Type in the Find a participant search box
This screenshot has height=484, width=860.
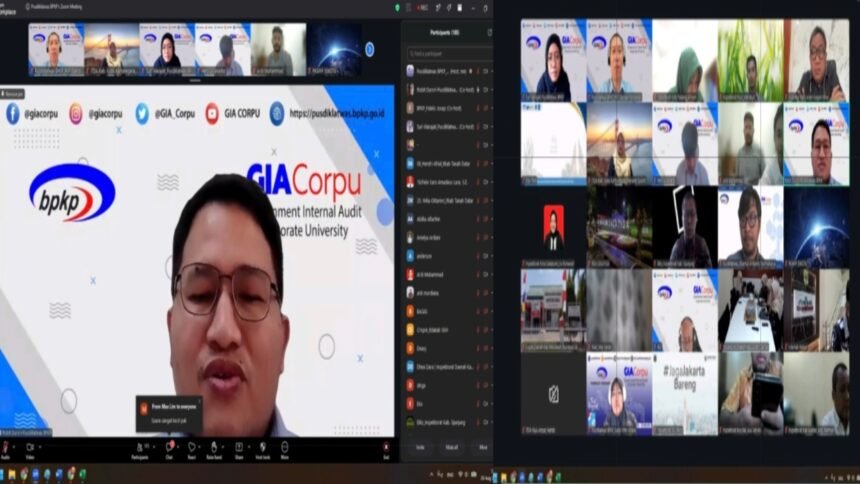point(450,54)
